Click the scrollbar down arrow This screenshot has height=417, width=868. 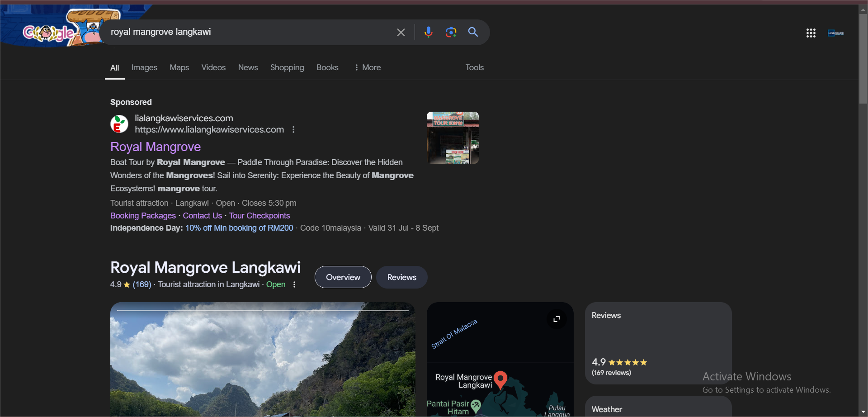863,412
